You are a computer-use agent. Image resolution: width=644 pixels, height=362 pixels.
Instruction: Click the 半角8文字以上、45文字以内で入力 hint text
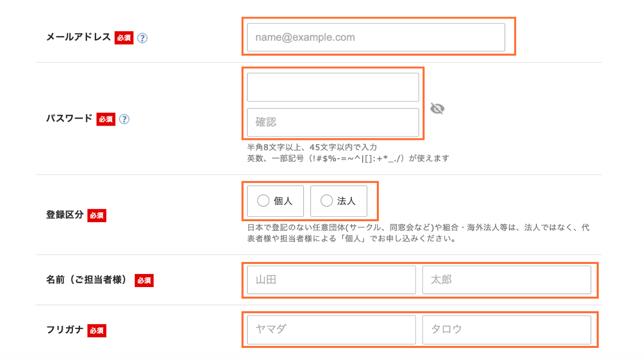coord(312,147)
